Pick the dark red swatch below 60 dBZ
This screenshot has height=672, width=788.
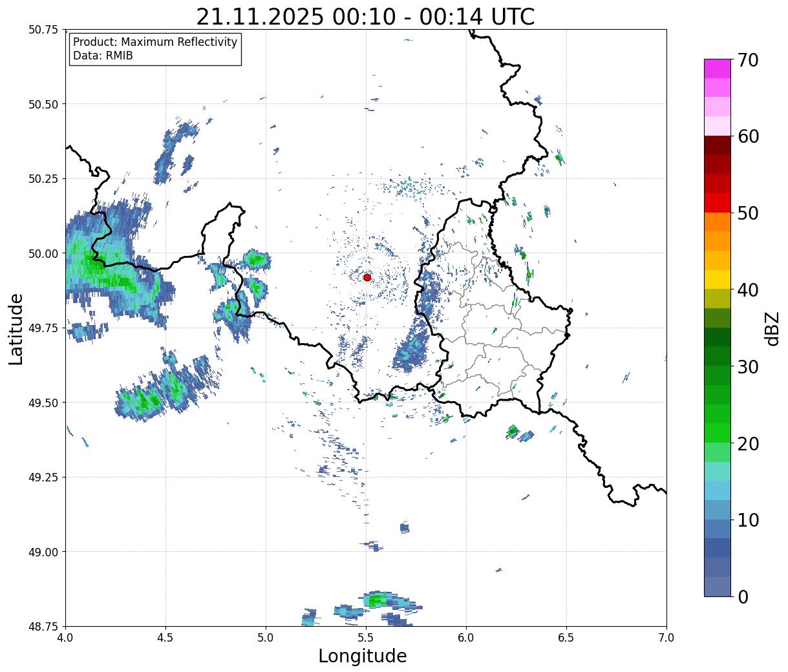click(718, 145)
